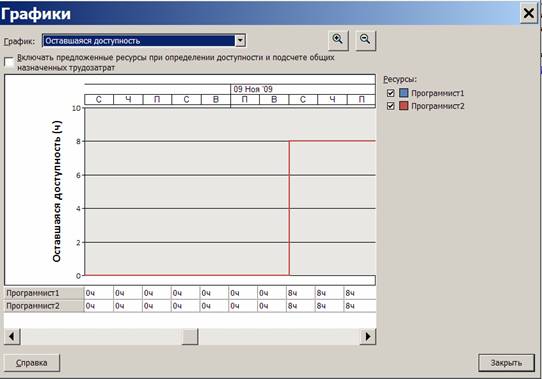Click first 0ч cell in Программист2 row
Viewport: 542px width, 379px height.
(99, 306)
